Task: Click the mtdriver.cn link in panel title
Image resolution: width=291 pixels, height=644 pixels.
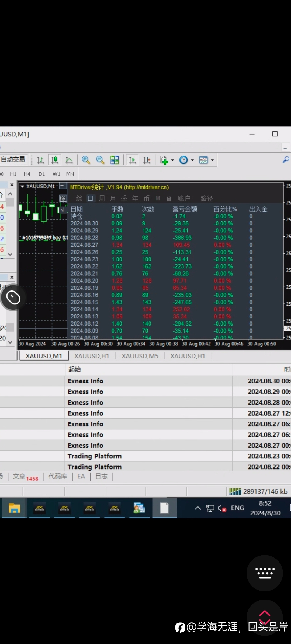Action: coord(146,187)
